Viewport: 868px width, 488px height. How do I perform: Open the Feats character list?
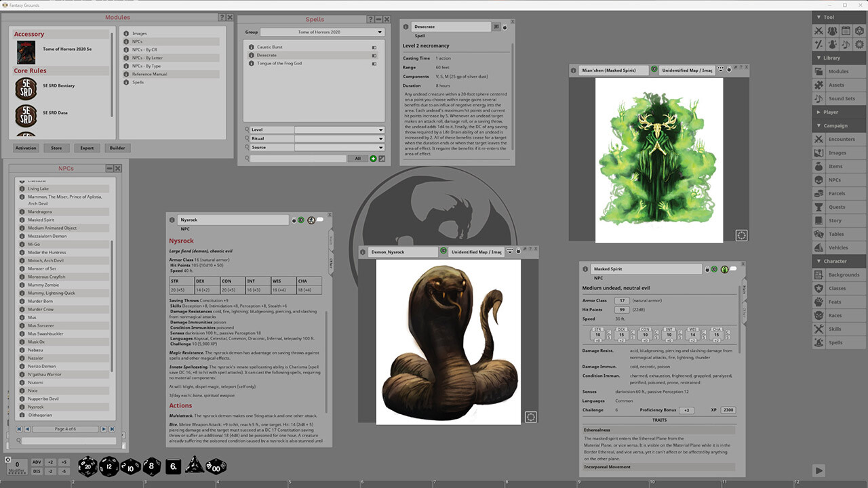coord(835,302)
